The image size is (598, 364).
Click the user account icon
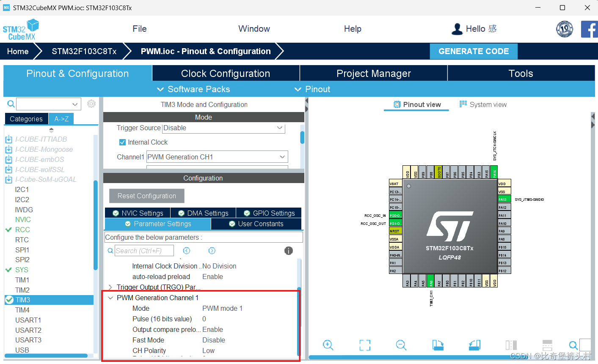(x=457, y=29)
